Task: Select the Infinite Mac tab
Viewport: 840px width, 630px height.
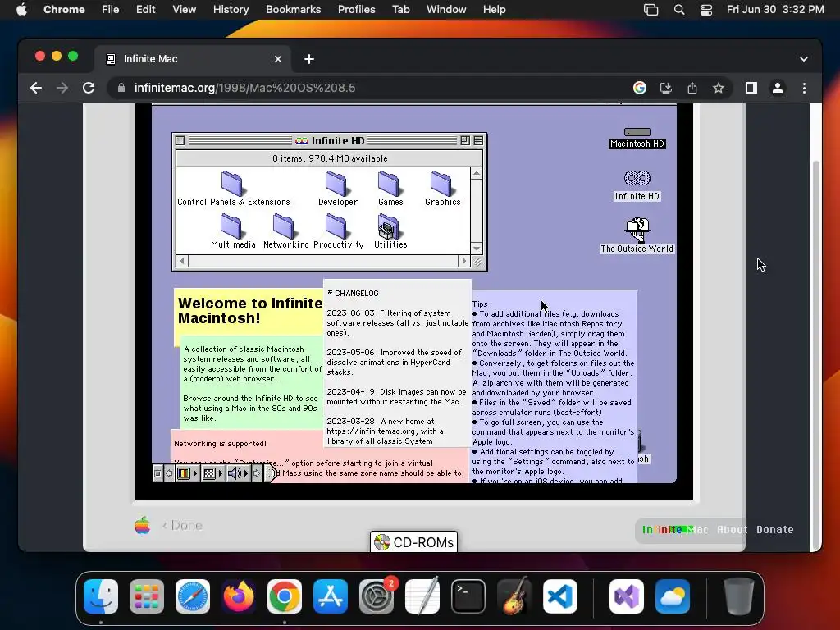Action: (193, 59)
